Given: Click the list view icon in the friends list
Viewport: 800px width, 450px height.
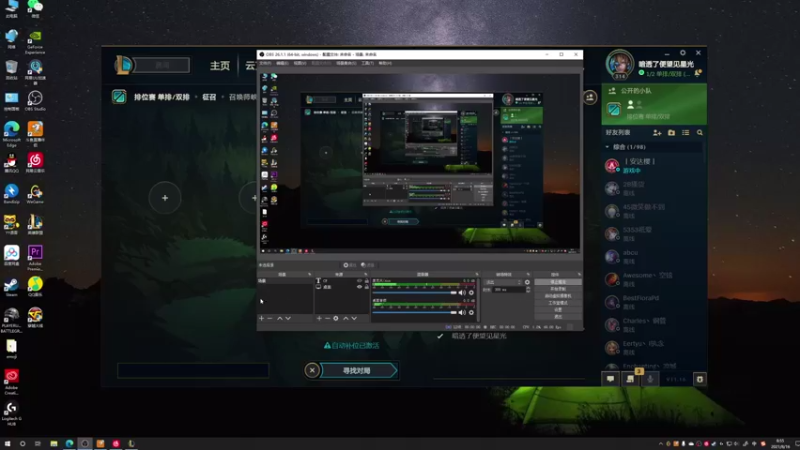Looking at the screenshot, I should (686, 133).
